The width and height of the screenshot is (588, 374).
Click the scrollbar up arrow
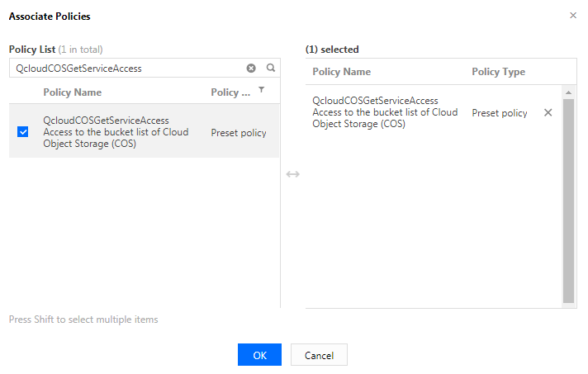(x=568, y=92)
